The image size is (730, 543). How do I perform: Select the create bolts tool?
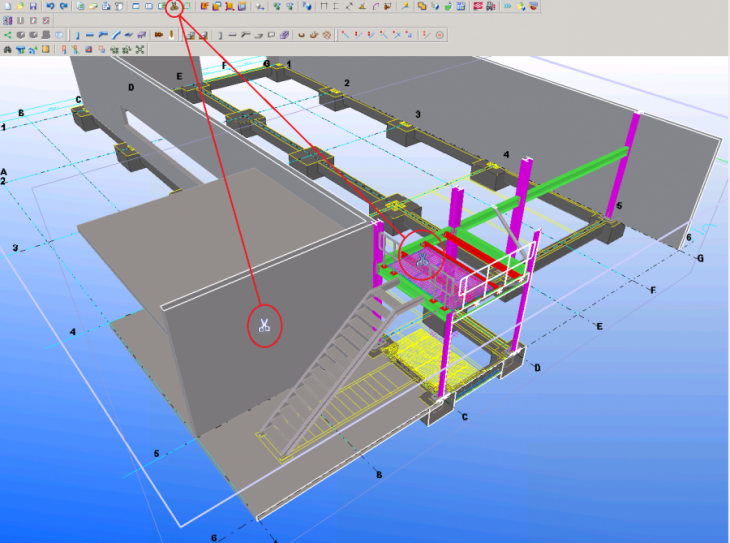(159, 35)
